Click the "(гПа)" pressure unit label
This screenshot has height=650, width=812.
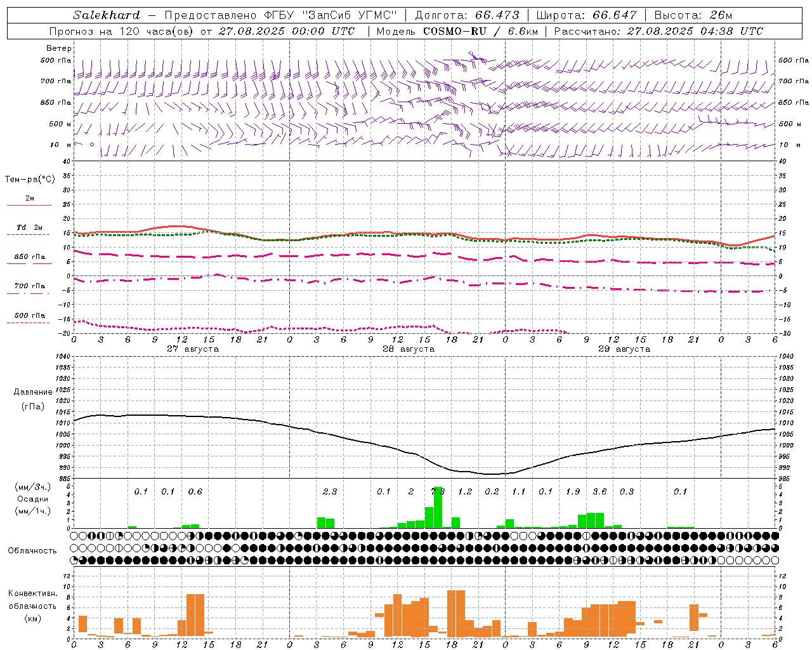33,407
